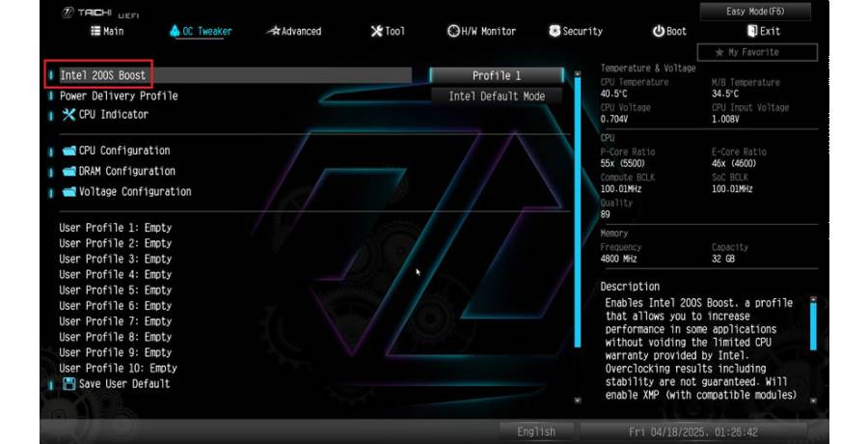Open the Exit tab

click(764, 31)
